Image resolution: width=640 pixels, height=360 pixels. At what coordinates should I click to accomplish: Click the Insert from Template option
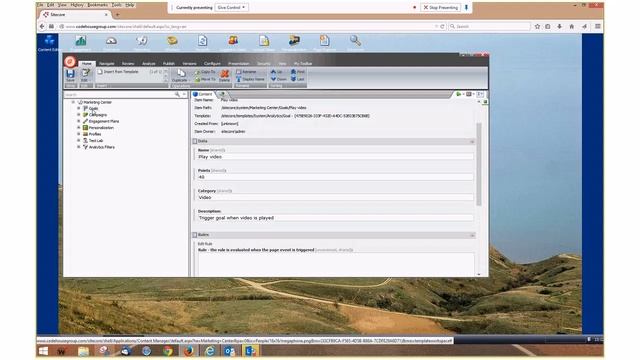click(118, 72)
